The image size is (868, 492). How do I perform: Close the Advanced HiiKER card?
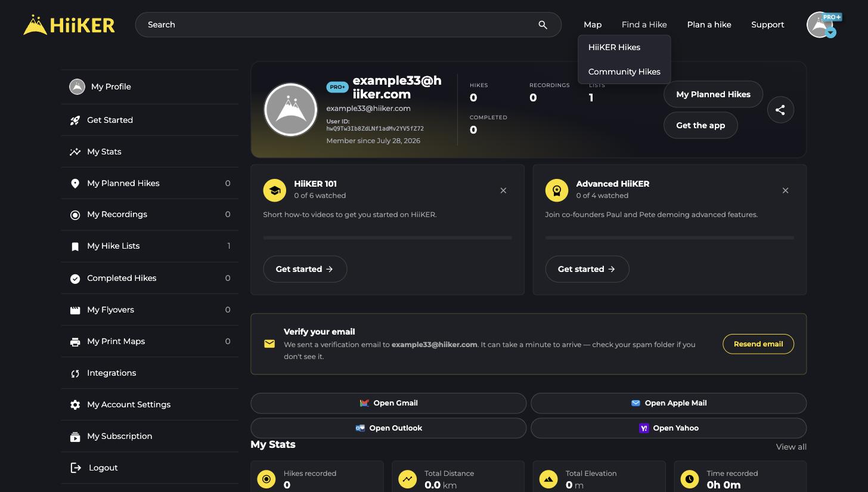point(785,190)
